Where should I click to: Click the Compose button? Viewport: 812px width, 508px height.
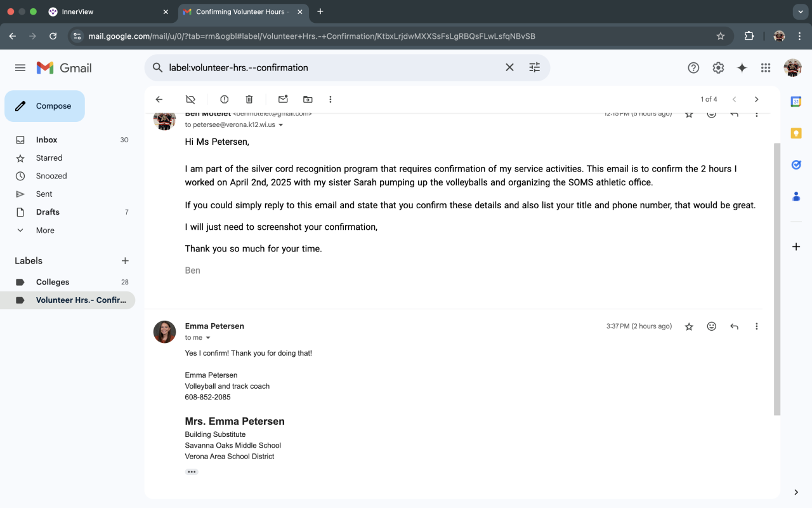point(44,106)
